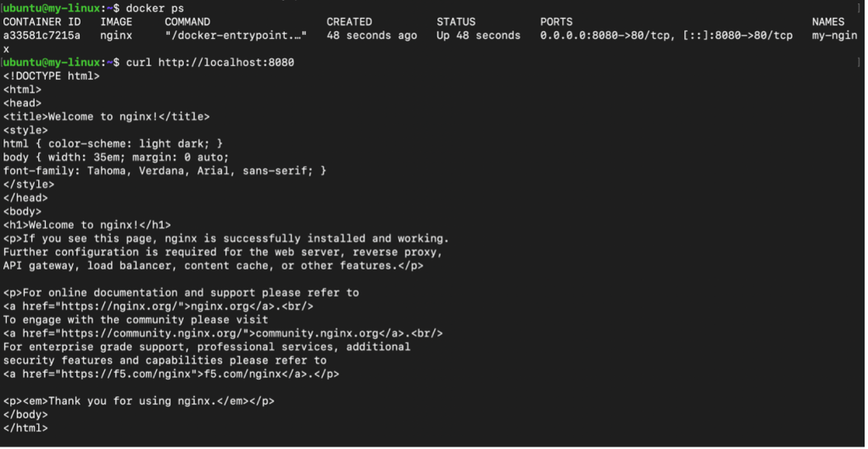This screenshot has height=449, width=868.
Task: Click the 'docker ps' command text
Action: point(155,8)
